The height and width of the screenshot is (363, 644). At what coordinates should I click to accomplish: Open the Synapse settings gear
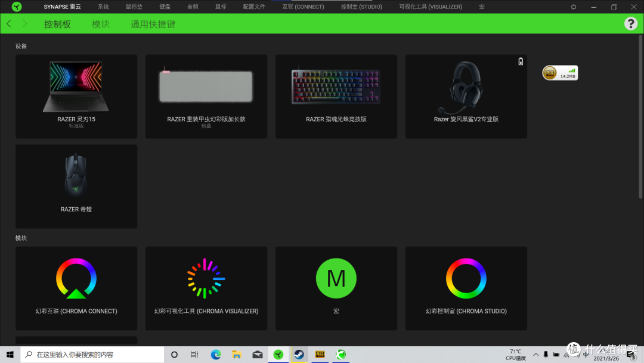574,7
